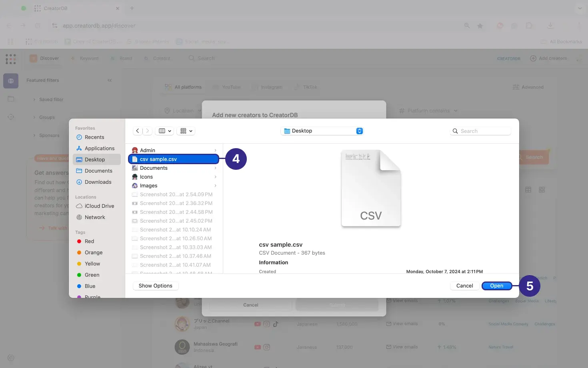This screenshot has height=368, width=588.
Task: Click the Yellow tag dot
Action: [79, 263]
